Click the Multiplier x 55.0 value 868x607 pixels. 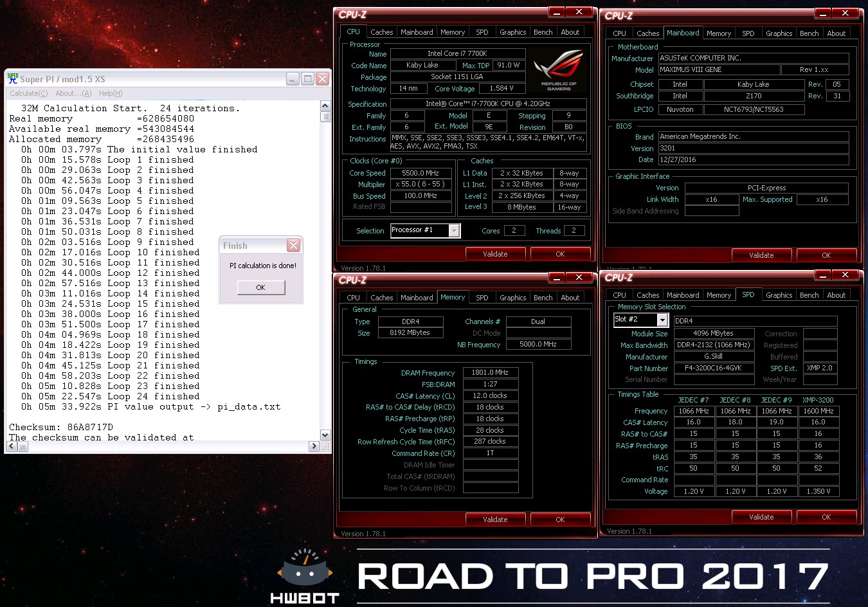coord(420,185)
